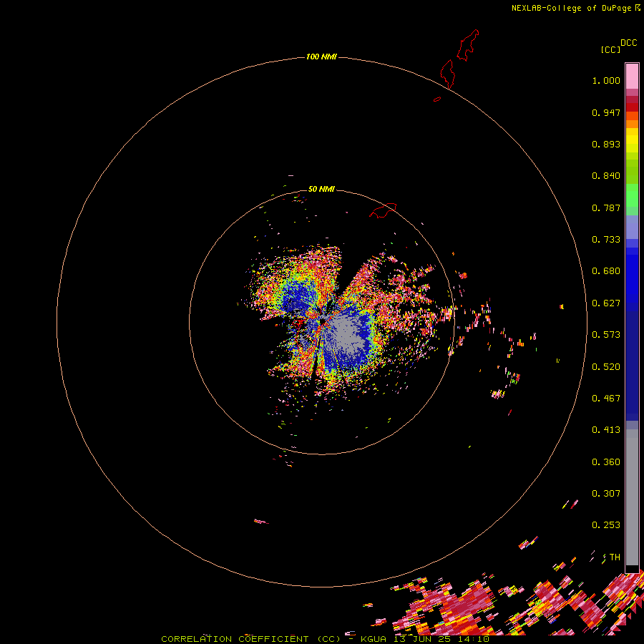Click the 1.000 color scale value
The image size is (644, 644).
pyautogui.click(x=606, y=80)
